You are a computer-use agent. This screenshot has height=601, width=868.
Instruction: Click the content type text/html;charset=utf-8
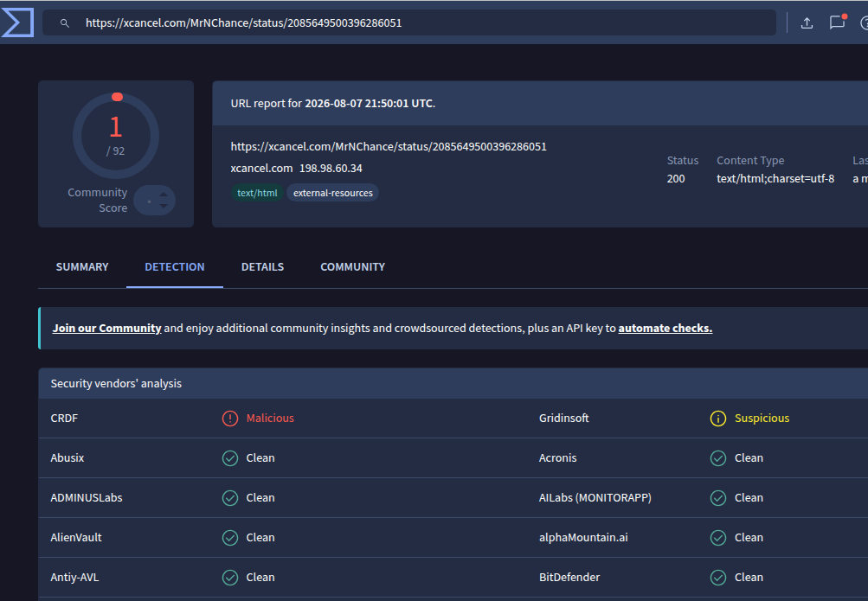(775, 179)
